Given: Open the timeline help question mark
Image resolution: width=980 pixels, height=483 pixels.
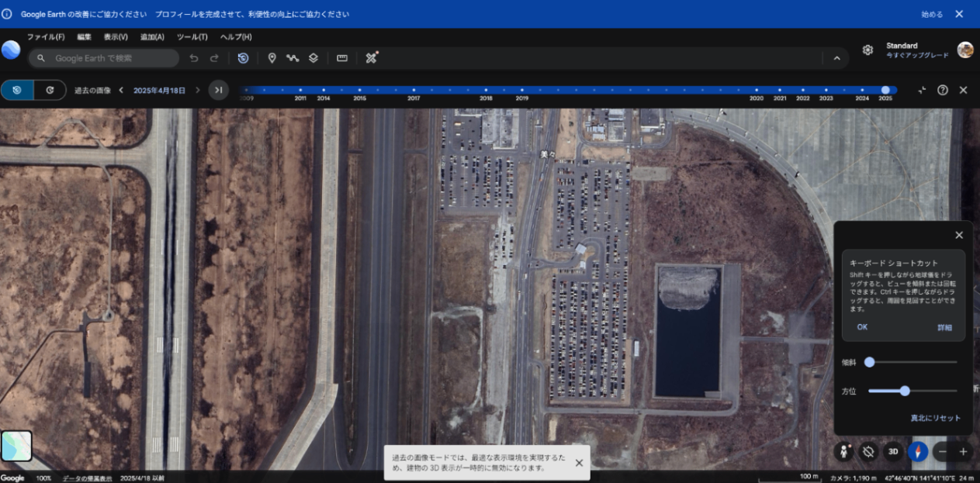Looking at the screenshot, I should [x=943, y=90].
